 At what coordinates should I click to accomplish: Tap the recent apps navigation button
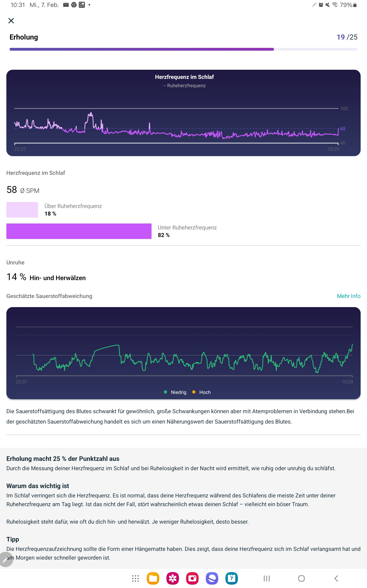(x=267, y=578)
